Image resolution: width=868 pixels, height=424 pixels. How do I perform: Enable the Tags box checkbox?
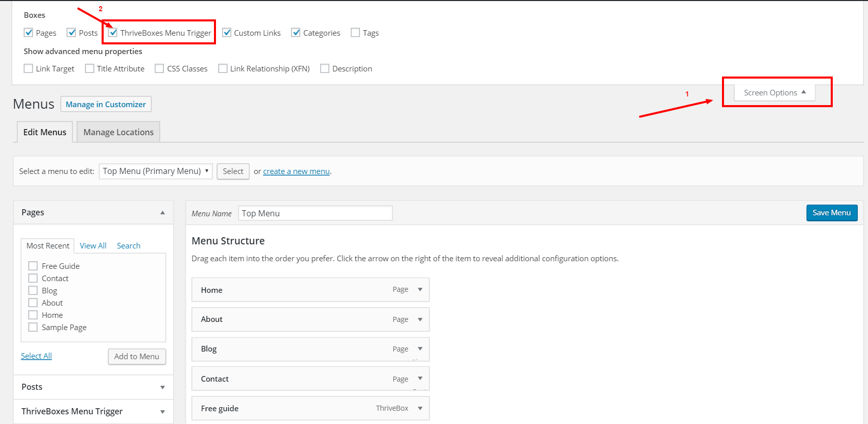tap(355, 33)
